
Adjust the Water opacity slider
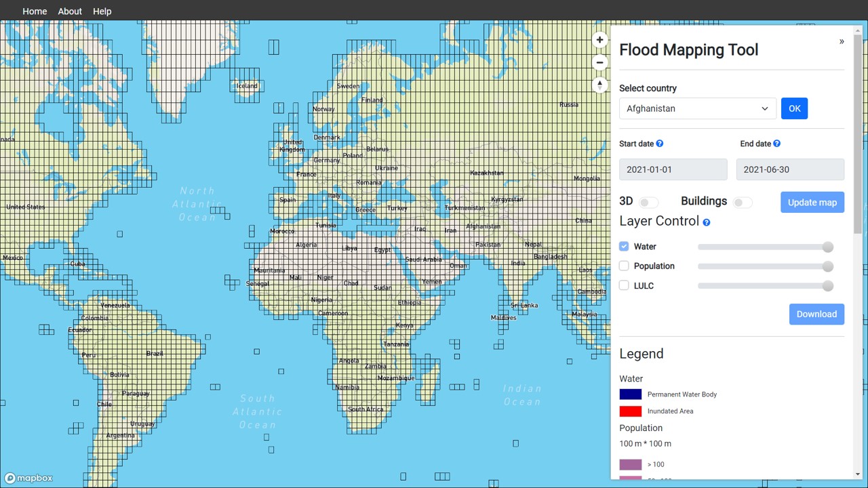pyautogui.click(x=765, y=247)
